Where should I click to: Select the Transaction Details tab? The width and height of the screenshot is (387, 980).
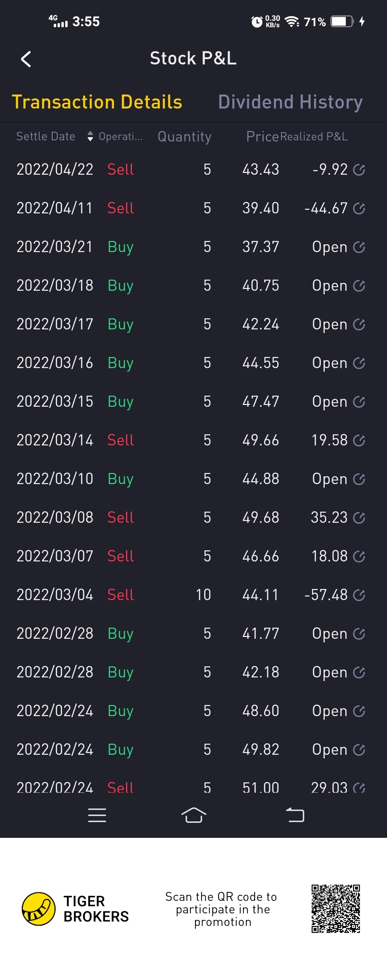coord(97,102)
